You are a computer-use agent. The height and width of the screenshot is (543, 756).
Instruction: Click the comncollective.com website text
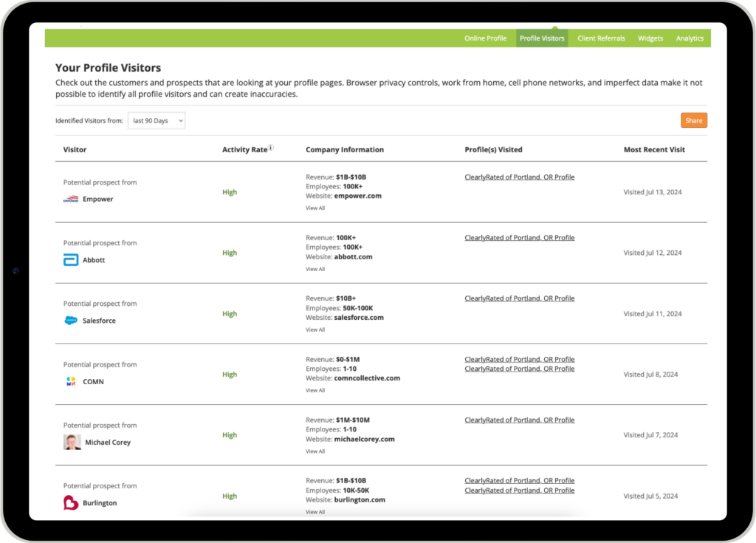click(367, 378)
